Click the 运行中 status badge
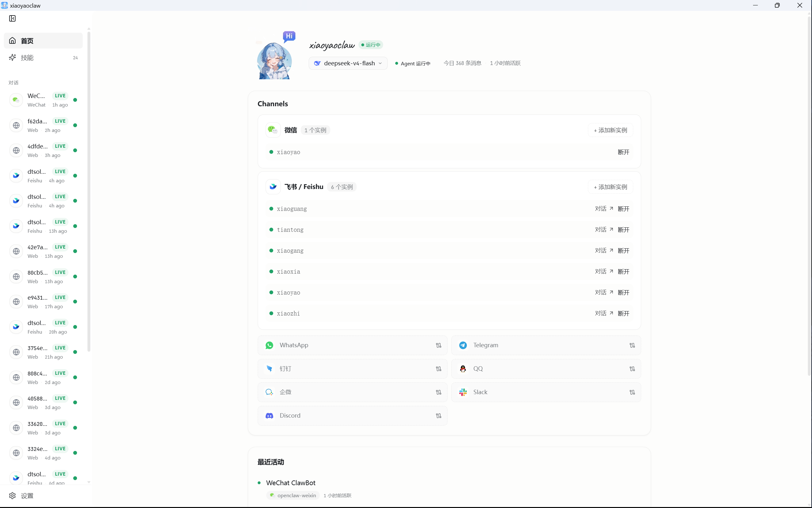Screen dimensions: 812x508 371,45
